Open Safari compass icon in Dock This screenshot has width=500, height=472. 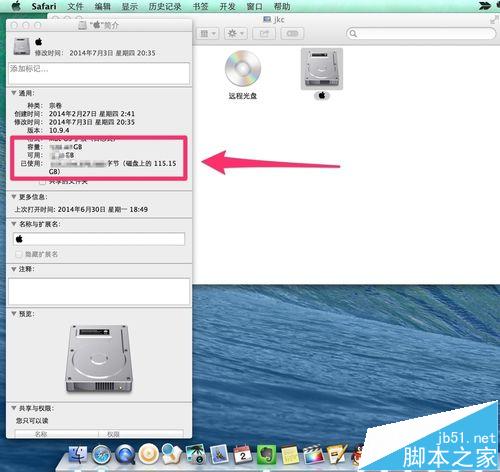(x=102, y=455)
